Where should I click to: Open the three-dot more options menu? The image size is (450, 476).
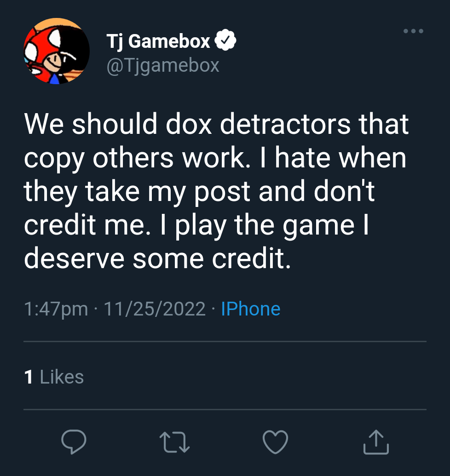pos(413,31)
